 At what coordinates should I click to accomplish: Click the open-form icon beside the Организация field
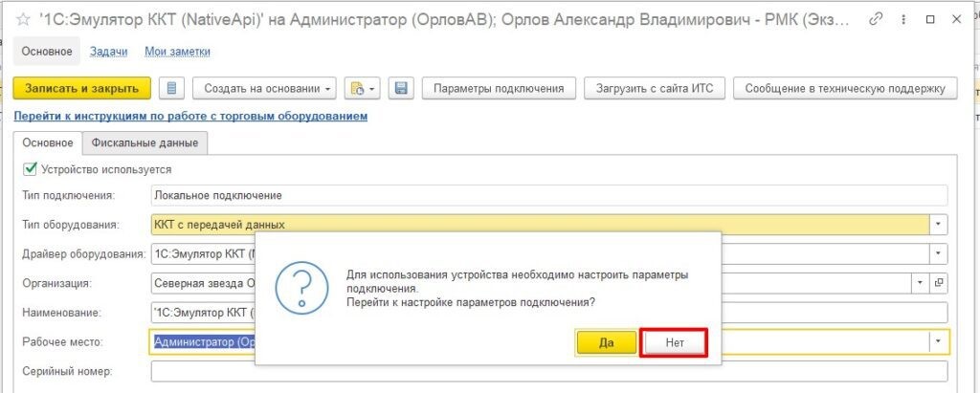click(x=939, y=283)
